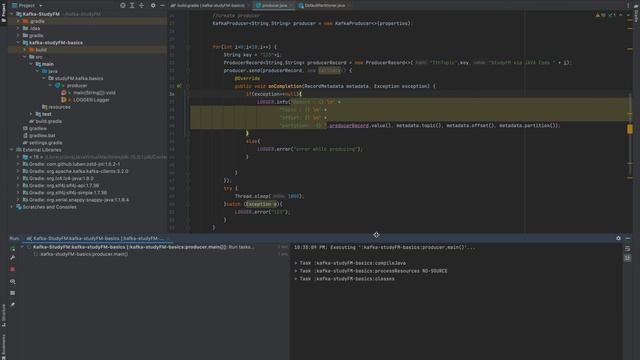This screenshot has height=360, width=640.
Task: Open settings.gradle file
Action: [x=43, y=142]
